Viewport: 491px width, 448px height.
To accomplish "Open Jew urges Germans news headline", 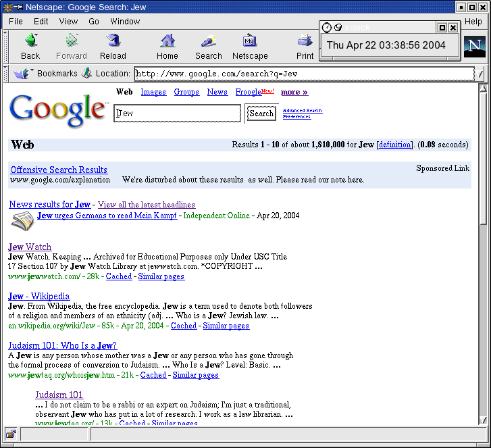I will point(107,216).
